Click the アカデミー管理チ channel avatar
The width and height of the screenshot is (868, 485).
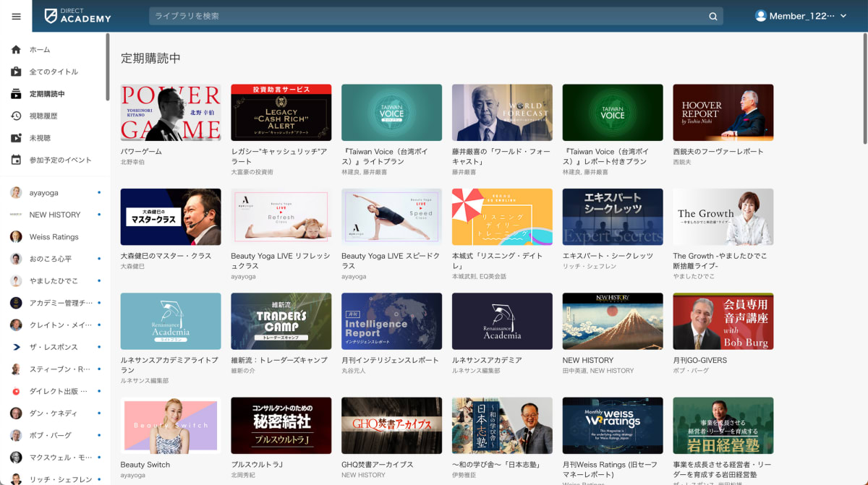pyautogui.click(x=16, y=303)
